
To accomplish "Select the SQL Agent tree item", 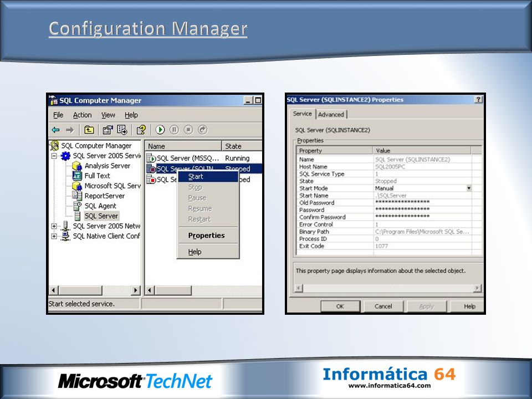I will click(x=100, y=206).
